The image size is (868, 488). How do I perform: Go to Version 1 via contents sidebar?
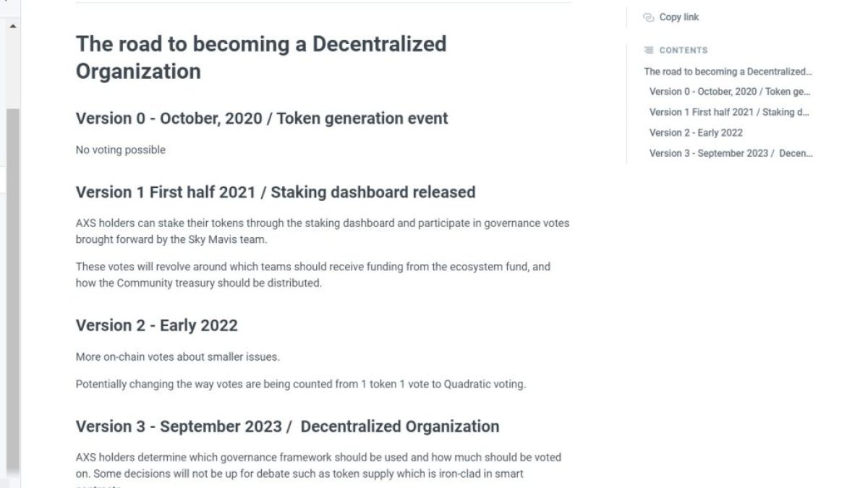tap(729, 112)
